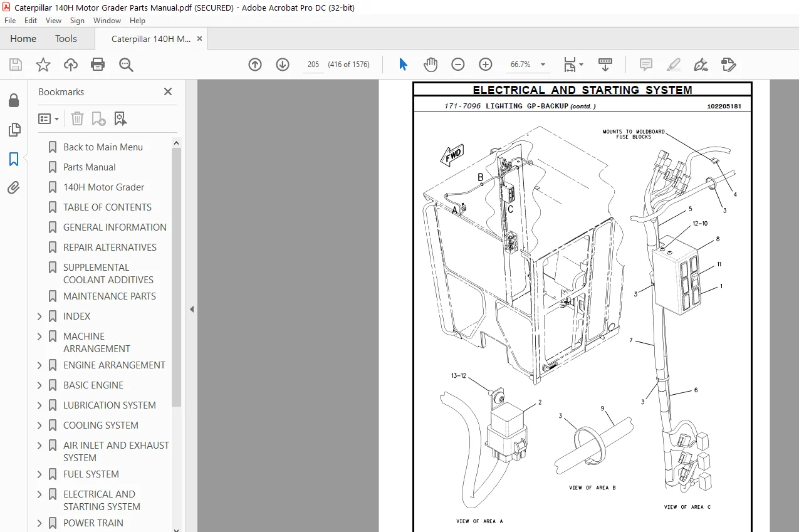The image size is (799, 532).
Task: Open REPAIR ALTERNATIVES bookmark
Action: pos(110,248)
